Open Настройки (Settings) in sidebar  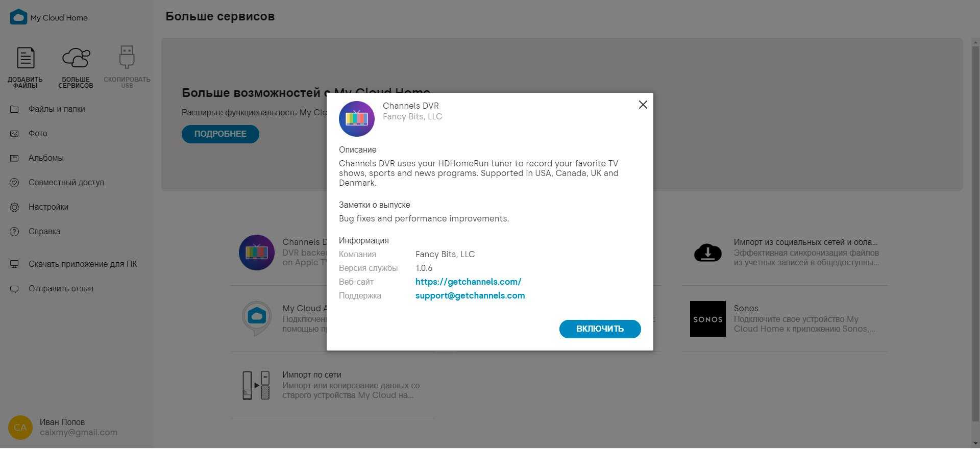coord(48,207)
